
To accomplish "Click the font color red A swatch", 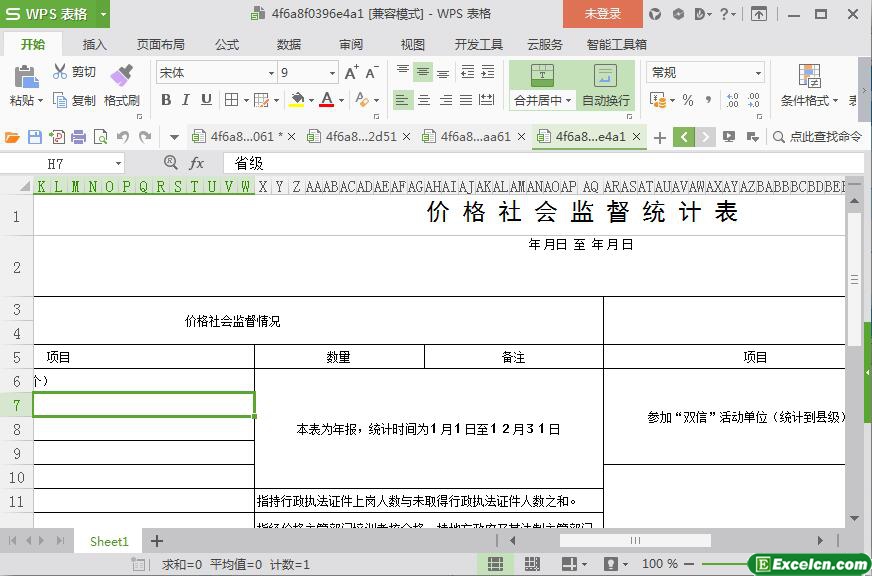I will point(326,100).
